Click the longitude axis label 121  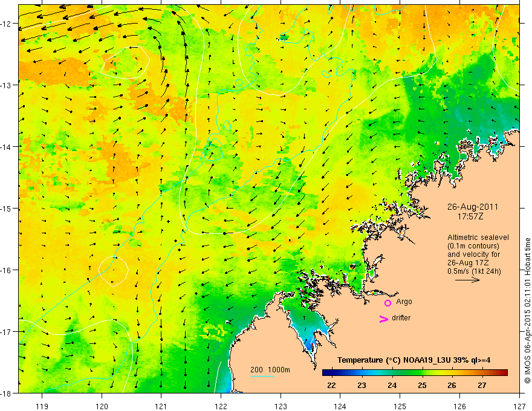161,406
